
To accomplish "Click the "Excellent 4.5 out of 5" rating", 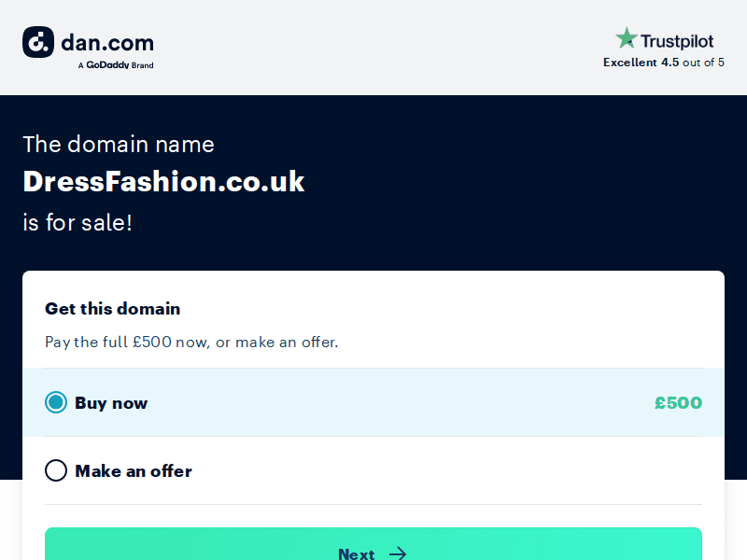I will pos(663,63).
